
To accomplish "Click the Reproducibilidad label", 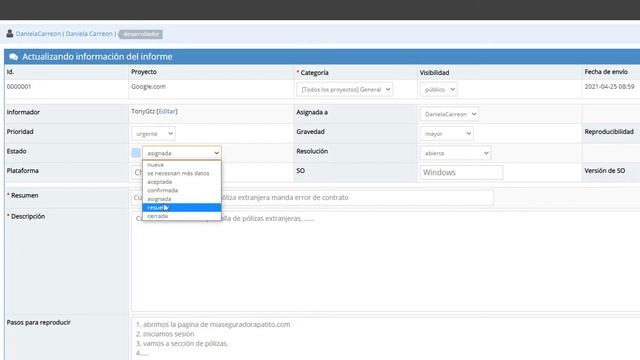I will tap(609, 132).
